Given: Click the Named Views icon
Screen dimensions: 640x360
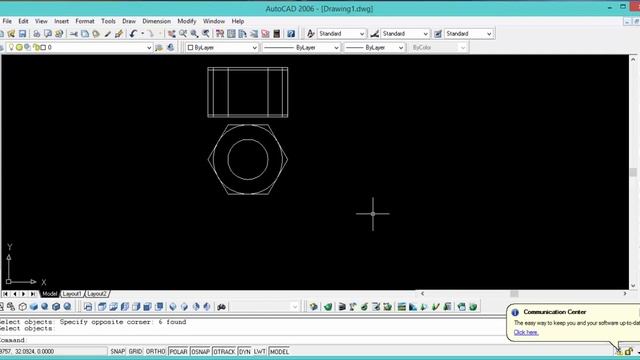Looking at the screenshot, I should pos(88,307).
